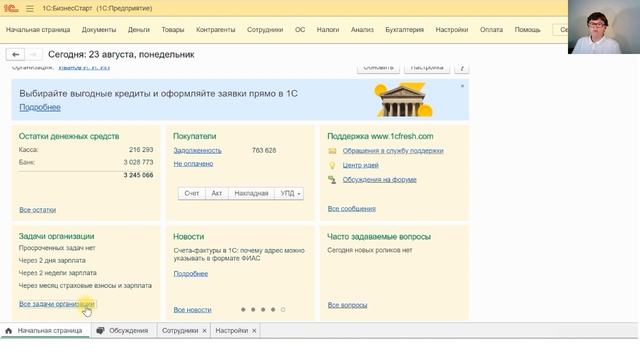Open the Задолженность link

(198, 151)
